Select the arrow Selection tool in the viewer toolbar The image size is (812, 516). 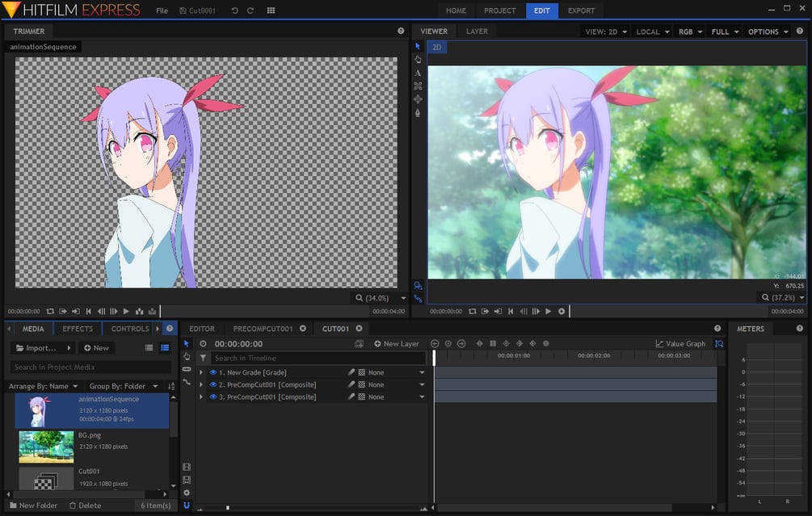point(417,46)
